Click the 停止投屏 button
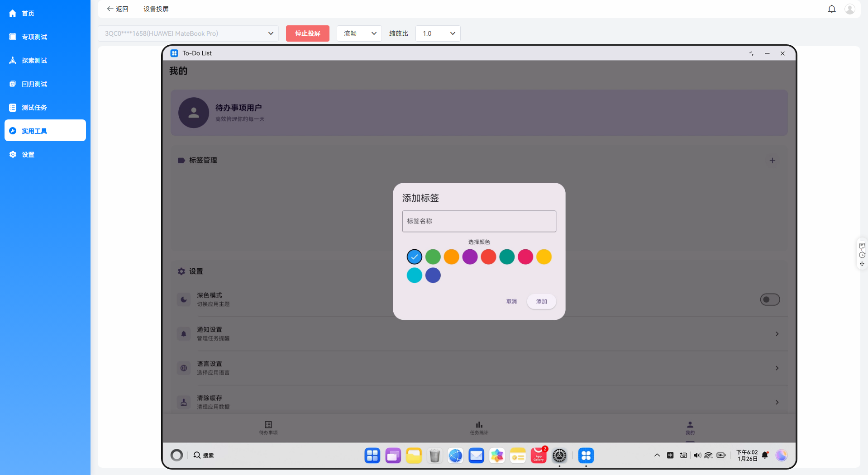The height and width of the screenshot is (475, 868). [x=307, y=33]
